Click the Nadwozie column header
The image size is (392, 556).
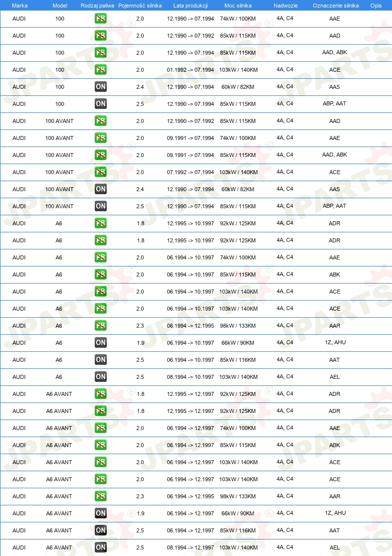pos(285,6)
